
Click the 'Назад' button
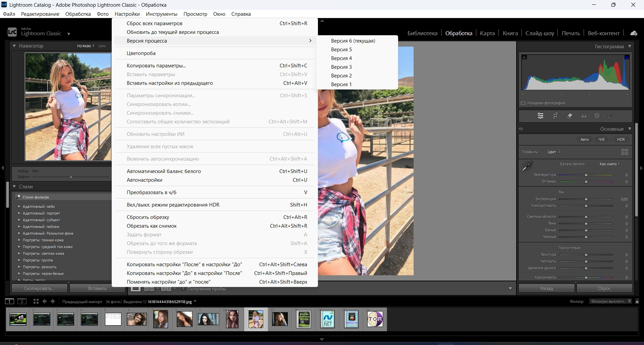(x=546, y=288)
